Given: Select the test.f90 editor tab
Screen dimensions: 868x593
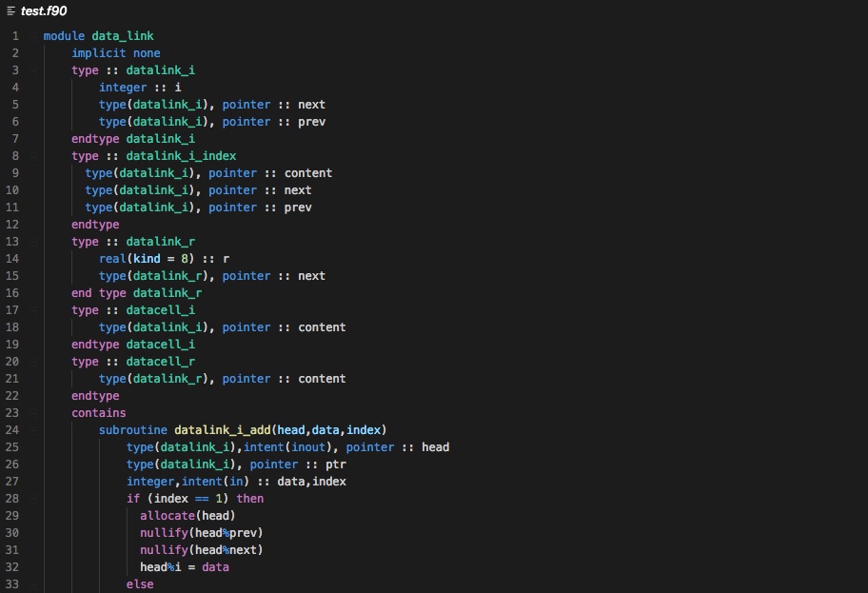Looking at the screenshot, I should point(43,10).
